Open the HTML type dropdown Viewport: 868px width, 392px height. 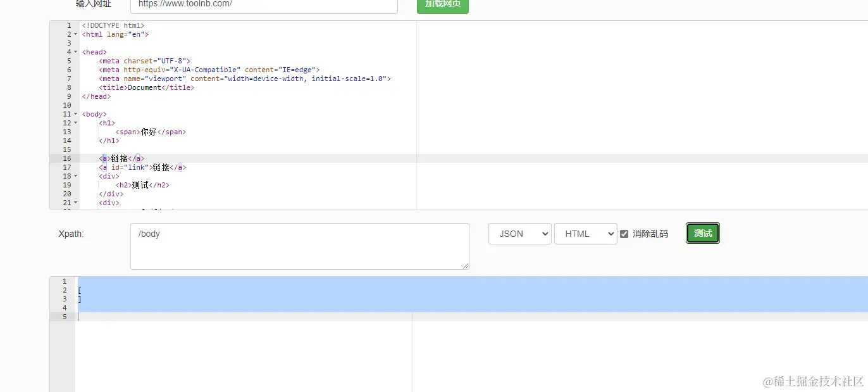click(585, 234)
